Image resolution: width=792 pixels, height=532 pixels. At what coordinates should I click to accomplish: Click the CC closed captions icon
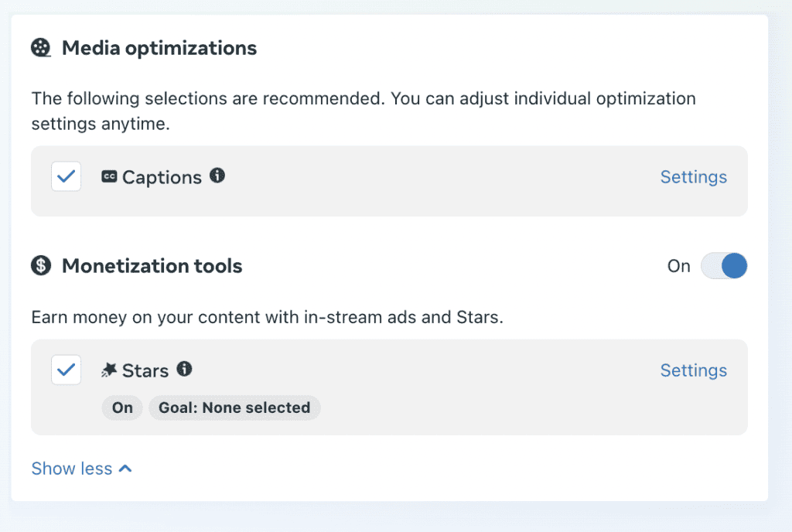tap(109, 176)
